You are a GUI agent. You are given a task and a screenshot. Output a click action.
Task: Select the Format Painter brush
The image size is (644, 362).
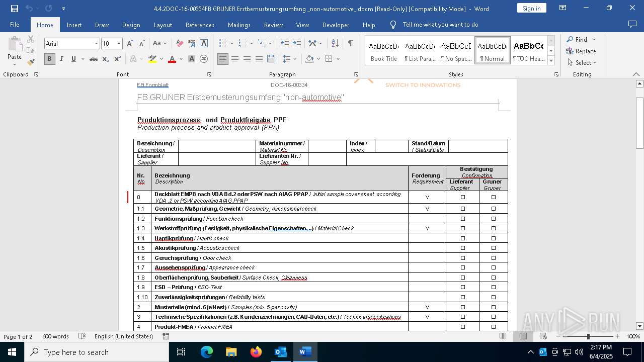coord(31,62)
